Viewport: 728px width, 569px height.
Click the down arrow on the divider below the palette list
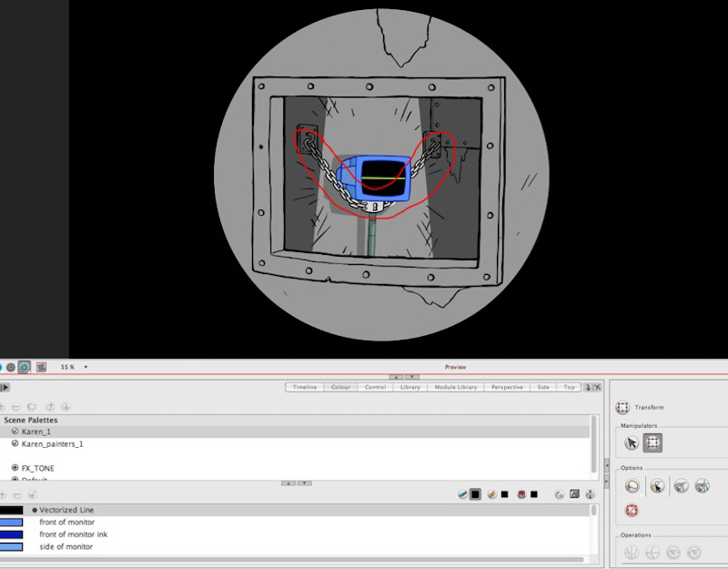(x=305, y=483)
